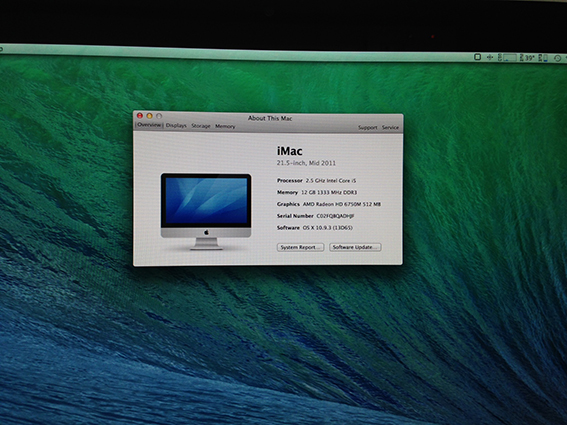Open the Service link
This screenshot has height=425, width=567.
pyautogui.click(x=390, y=127)
